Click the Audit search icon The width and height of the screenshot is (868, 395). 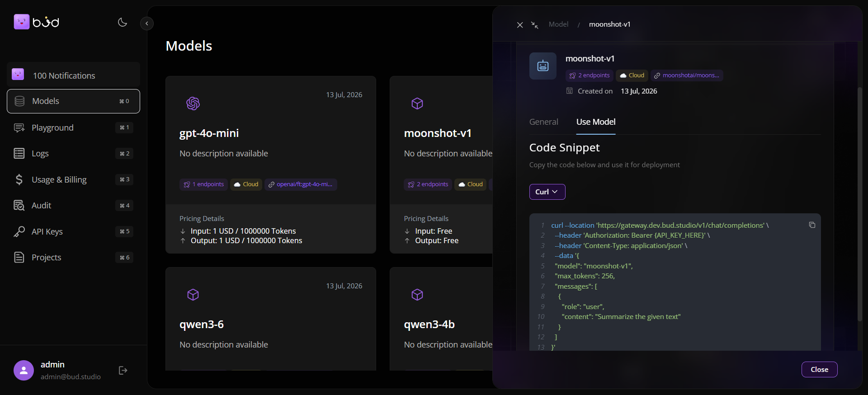[19, 206]
